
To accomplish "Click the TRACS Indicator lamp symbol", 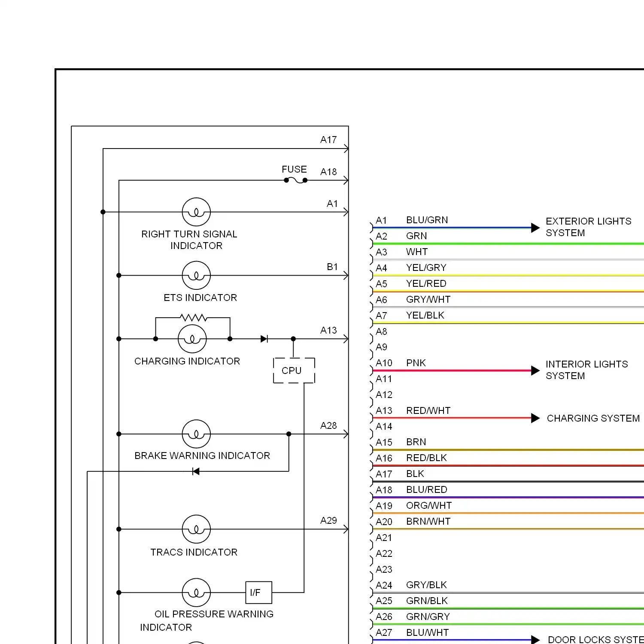I will pos(196,529).
